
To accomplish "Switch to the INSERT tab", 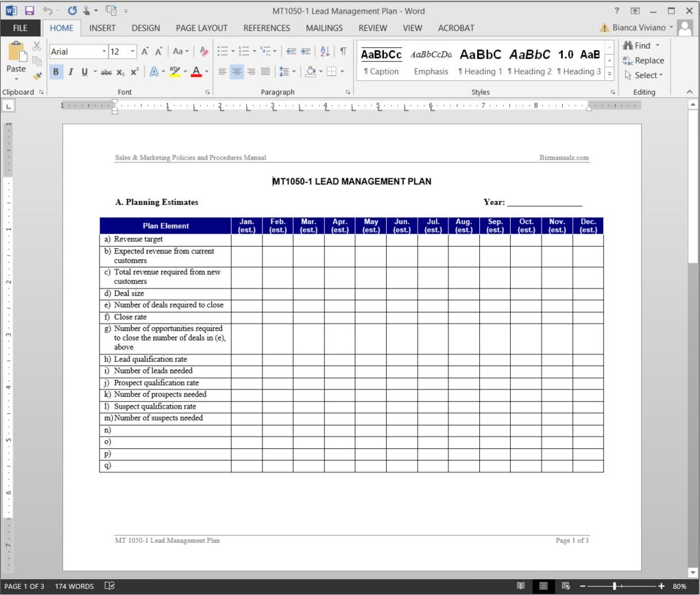I will tap(102, 27).
